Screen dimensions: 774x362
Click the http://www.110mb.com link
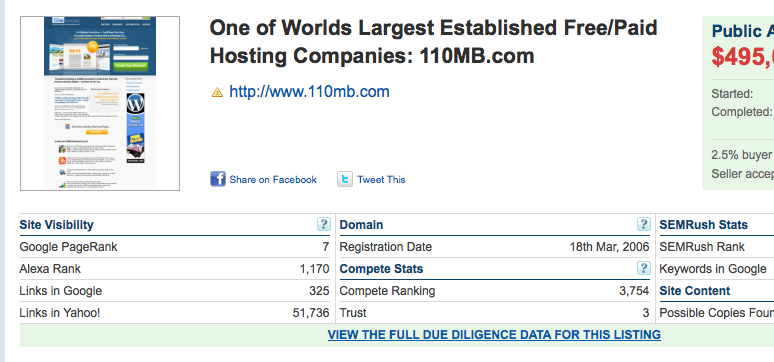pos(309,91)
